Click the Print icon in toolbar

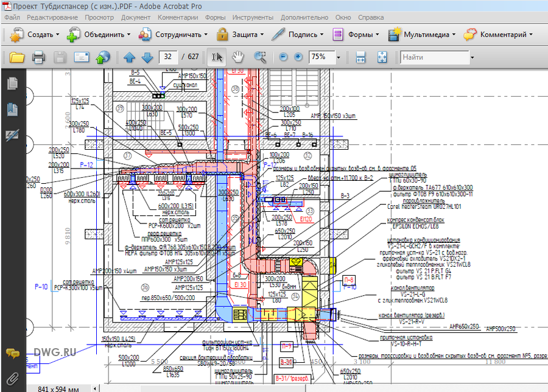[x=38, y=58]
